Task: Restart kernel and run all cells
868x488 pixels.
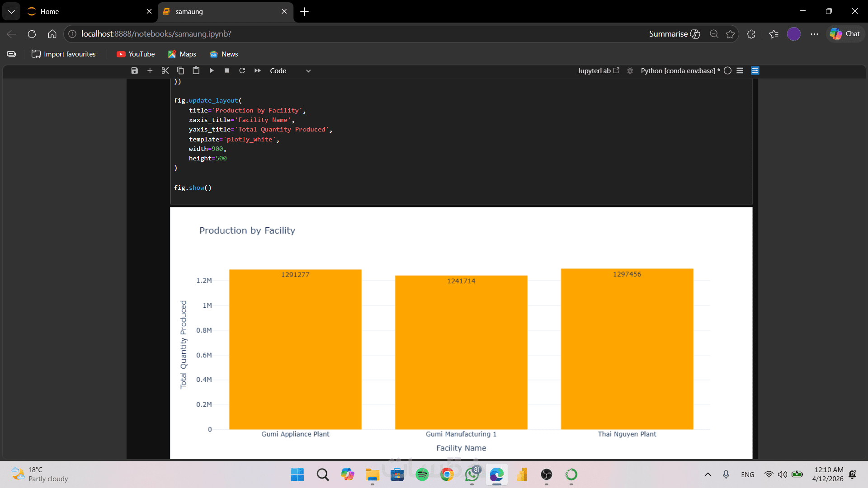Action: point(258,70)
